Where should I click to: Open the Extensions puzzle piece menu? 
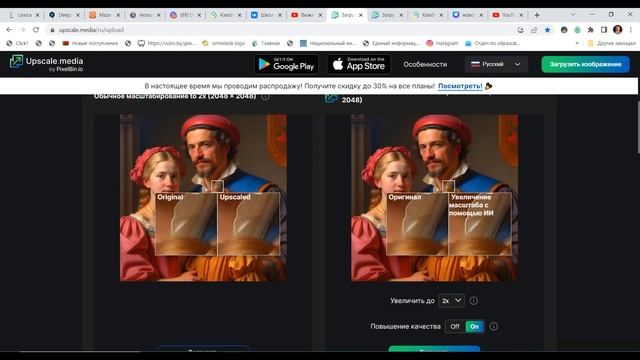(591, 30)
